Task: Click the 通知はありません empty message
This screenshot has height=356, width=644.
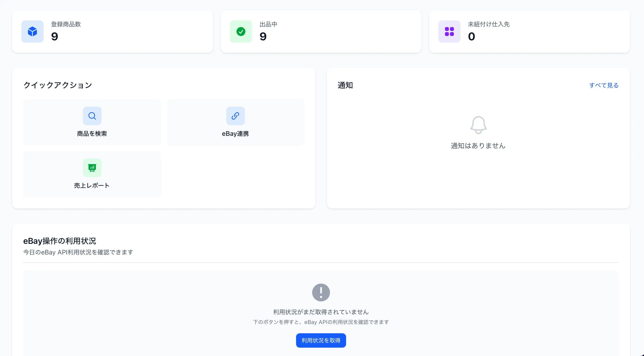Action: (x=478, y=146)
